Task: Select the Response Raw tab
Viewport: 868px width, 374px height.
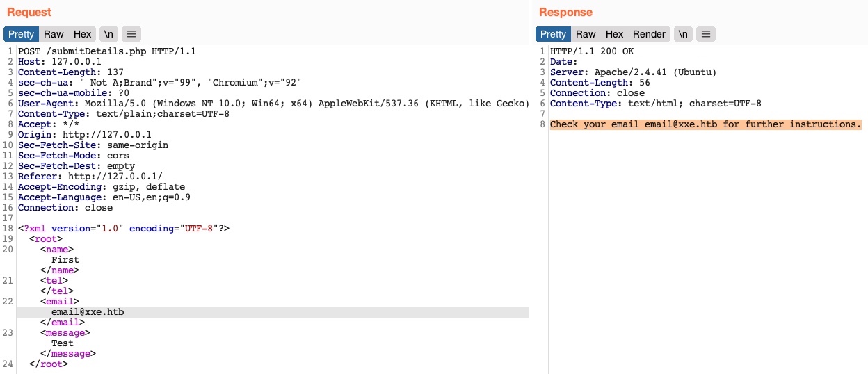Action: click(x=586, y=34)
